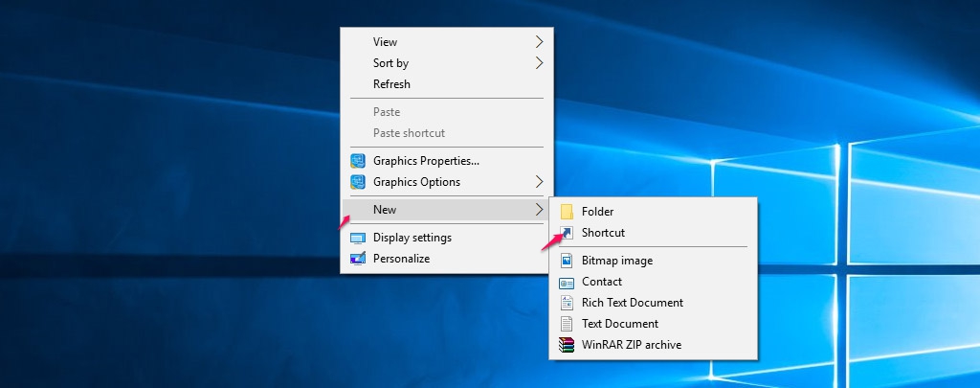Viewport: 980px width, 388px height.
Task: Click the Display settings monitor icon
Action: [x=358, y=238]
